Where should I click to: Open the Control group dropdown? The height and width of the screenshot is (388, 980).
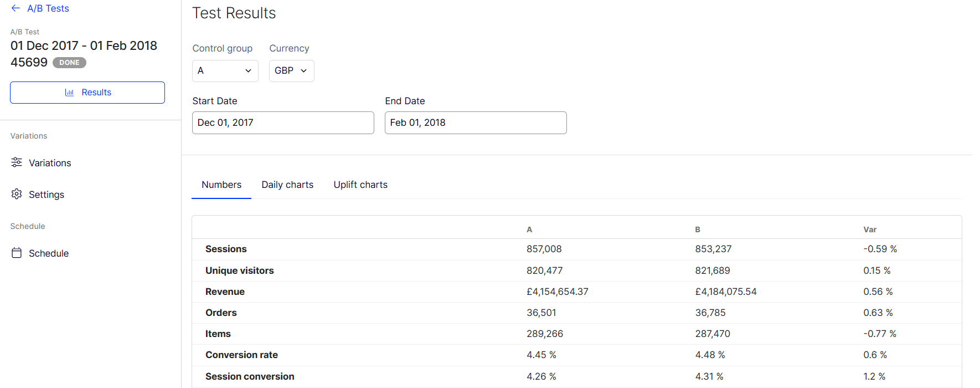225,71
